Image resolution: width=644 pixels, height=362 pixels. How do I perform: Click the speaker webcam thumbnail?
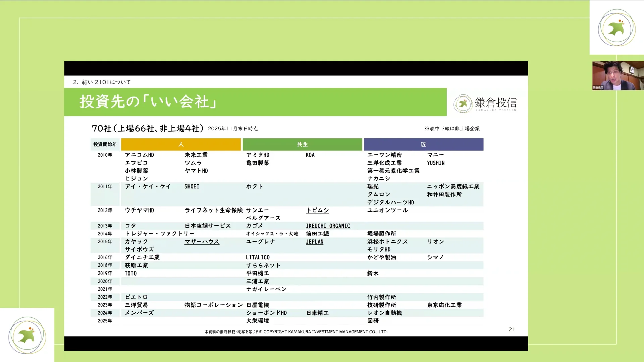pos(618,75)
